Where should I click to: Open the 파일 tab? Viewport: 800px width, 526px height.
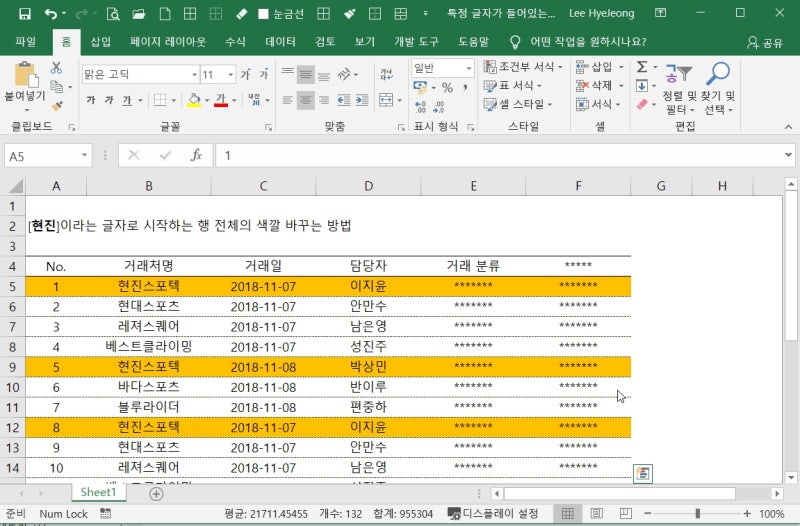tap(26, 42)
